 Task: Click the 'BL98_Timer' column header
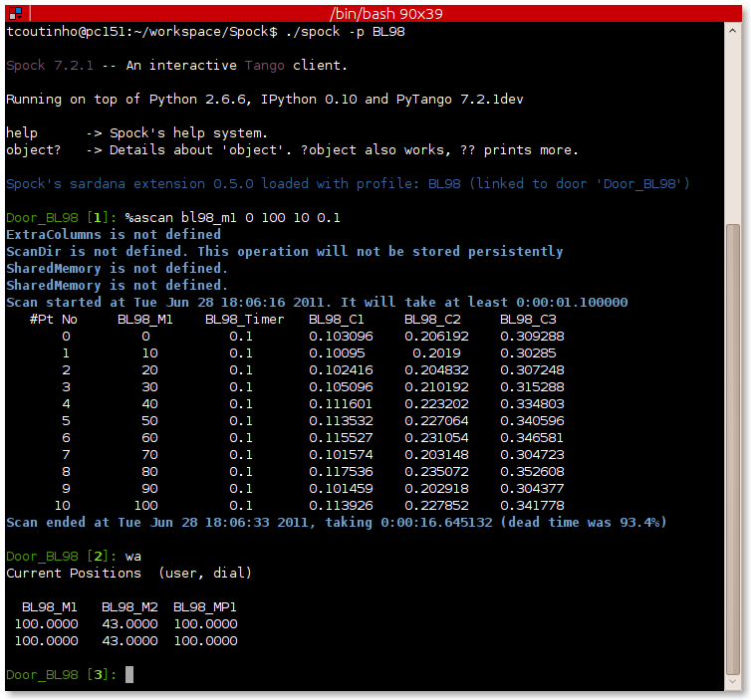coord(244,320)
